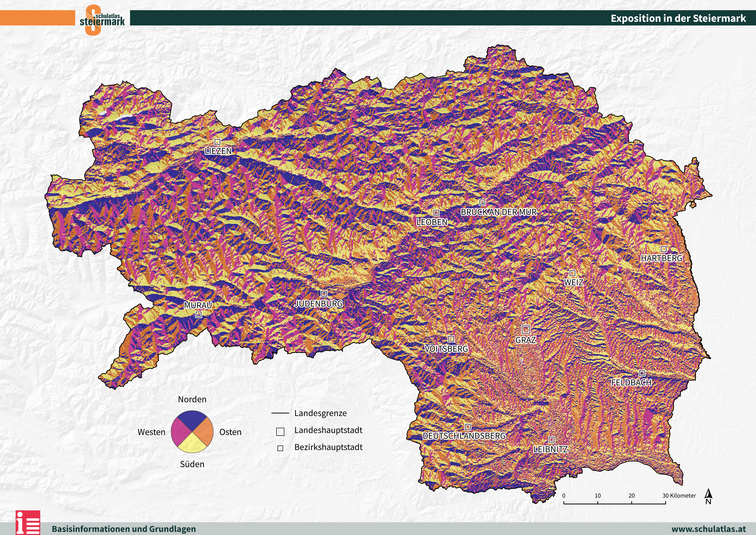Click the Bruck an der Mur marker
The width and height of the screenshot is (756, 535).
coord(482,202)
